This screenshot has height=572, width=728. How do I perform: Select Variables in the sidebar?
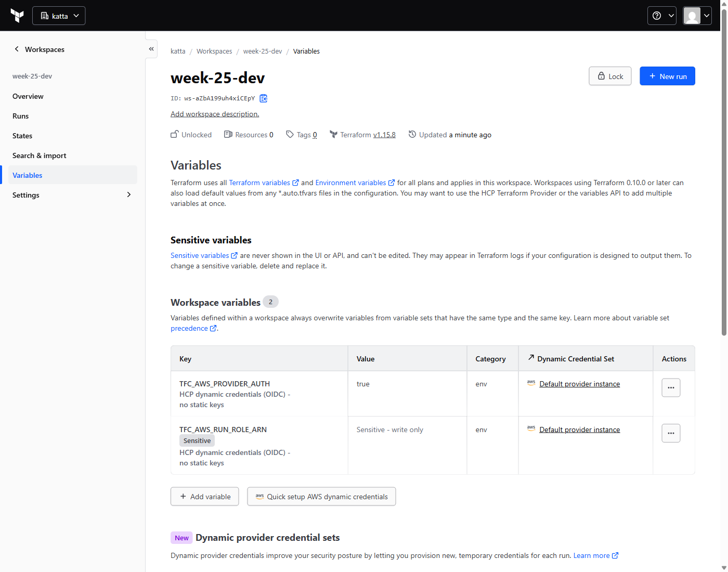click(73, 175)
